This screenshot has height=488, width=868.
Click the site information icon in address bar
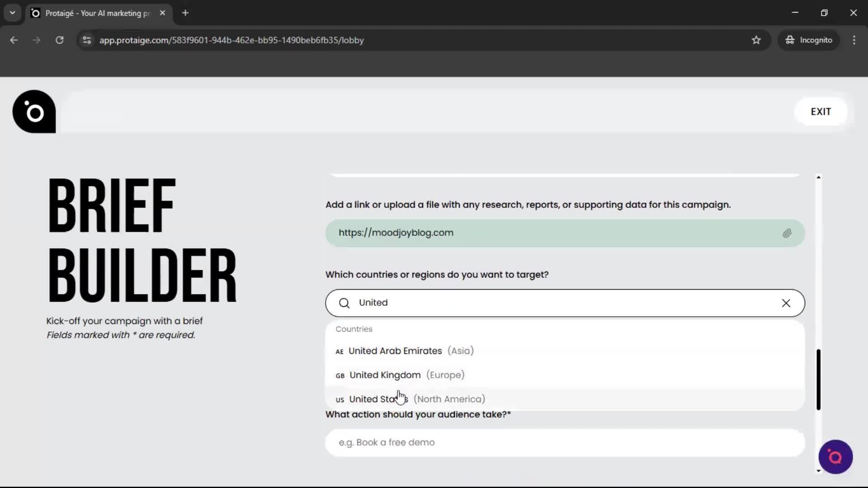click(x=86, y=40)
